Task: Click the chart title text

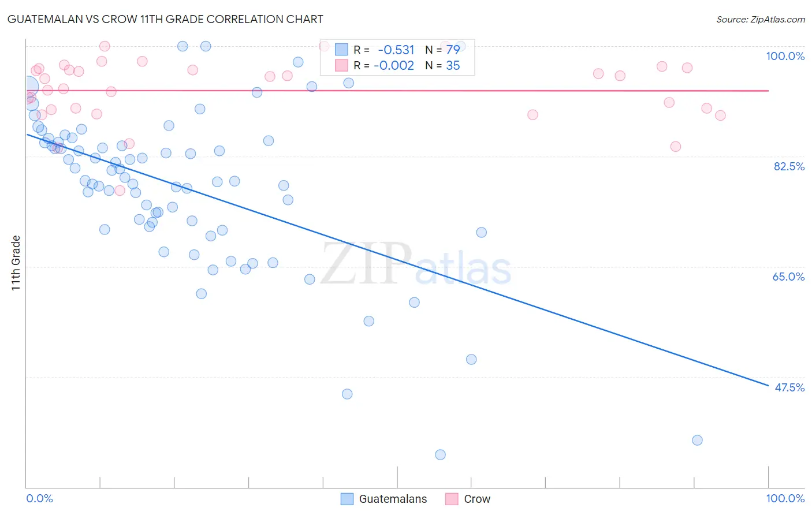Action: 165,19
